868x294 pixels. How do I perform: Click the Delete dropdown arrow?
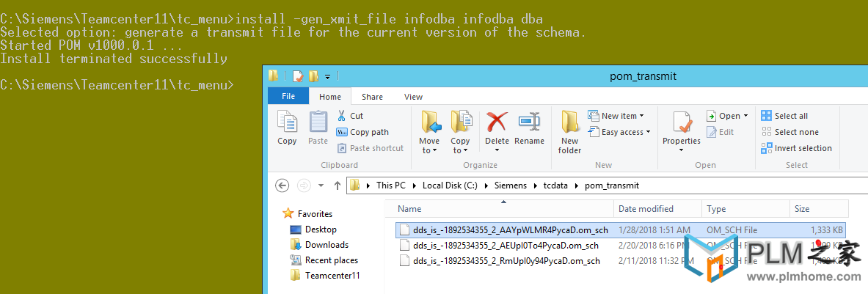point(497,150)
